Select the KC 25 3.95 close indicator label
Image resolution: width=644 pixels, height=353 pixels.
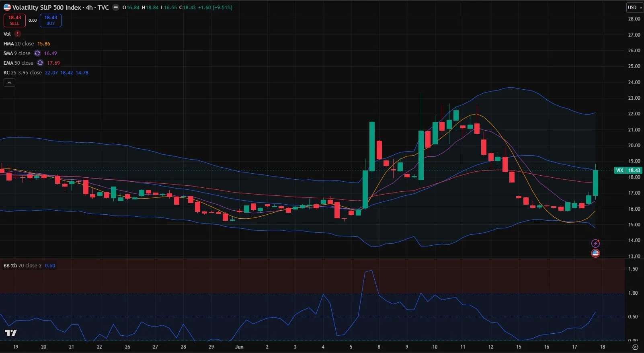(x=23, y=72)
